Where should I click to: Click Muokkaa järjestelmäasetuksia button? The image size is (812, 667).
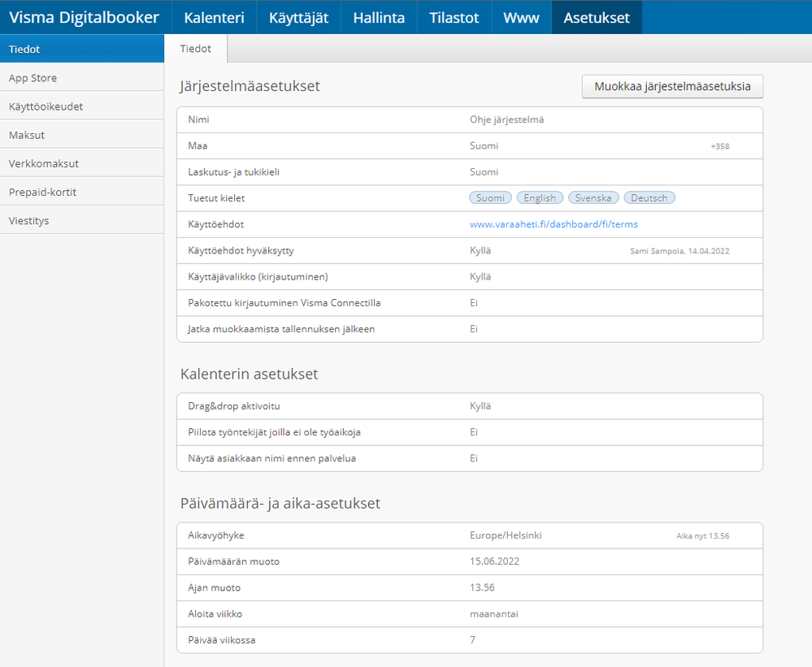(672, 86)
